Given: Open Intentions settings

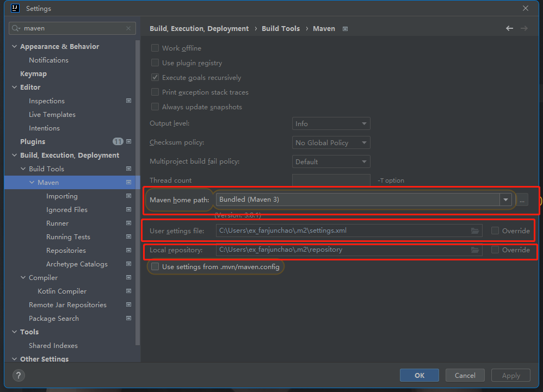Looking at the screenshot, I should coord(44,128).
